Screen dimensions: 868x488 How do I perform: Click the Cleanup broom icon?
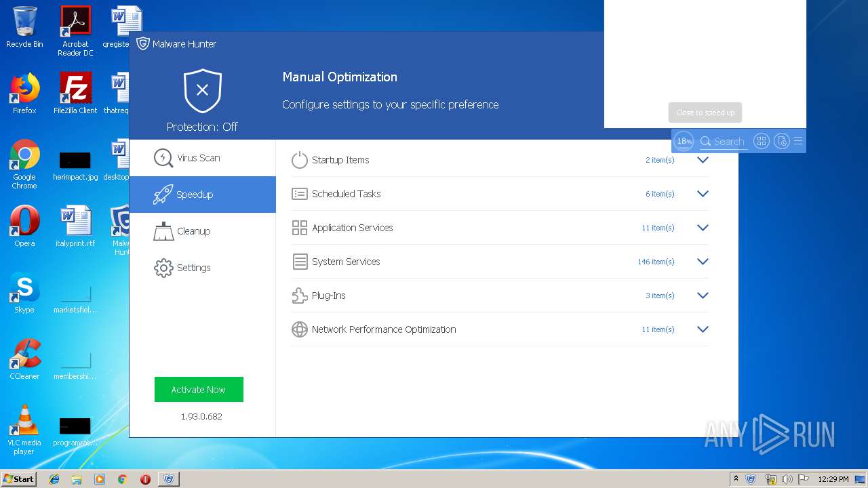(163, 231)
